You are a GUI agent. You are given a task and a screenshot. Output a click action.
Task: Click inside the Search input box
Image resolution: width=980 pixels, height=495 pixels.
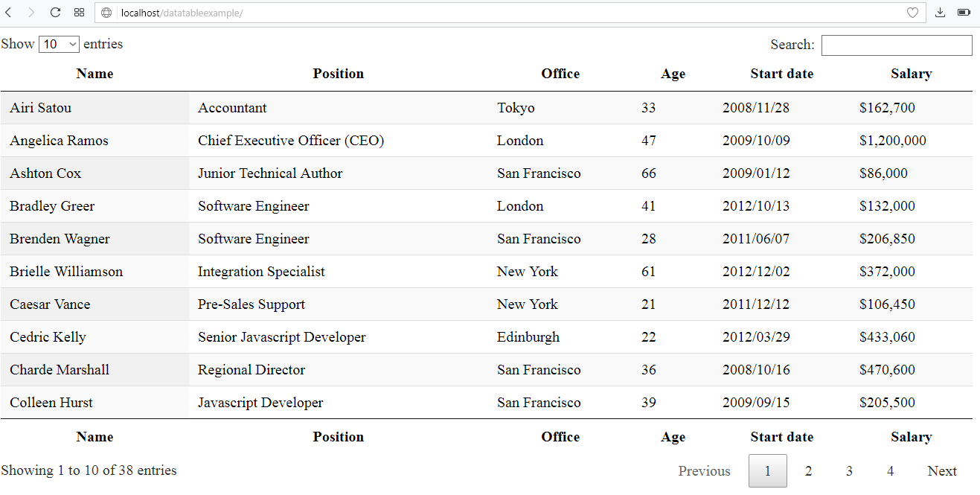pyautogui.click(x=896, y=45)
